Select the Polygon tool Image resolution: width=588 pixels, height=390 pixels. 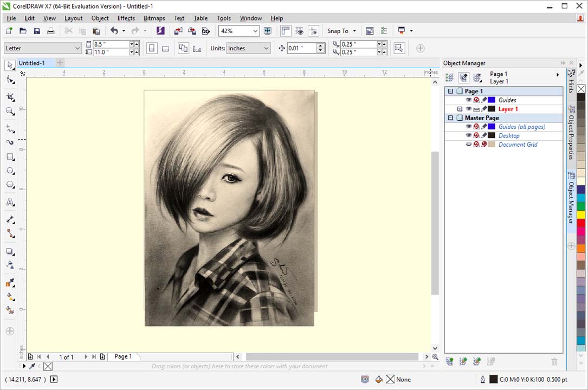pos(10,185)
